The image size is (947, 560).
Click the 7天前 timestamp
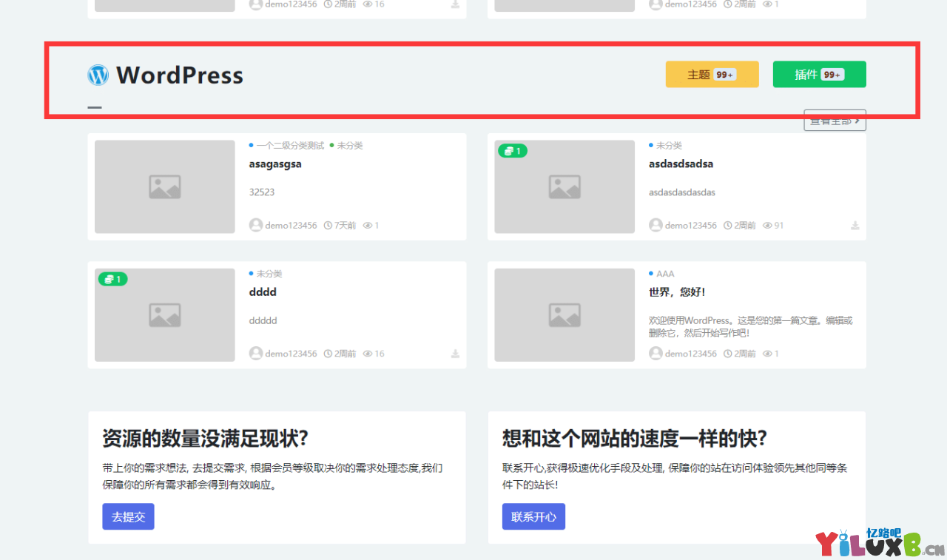point(346,225)
